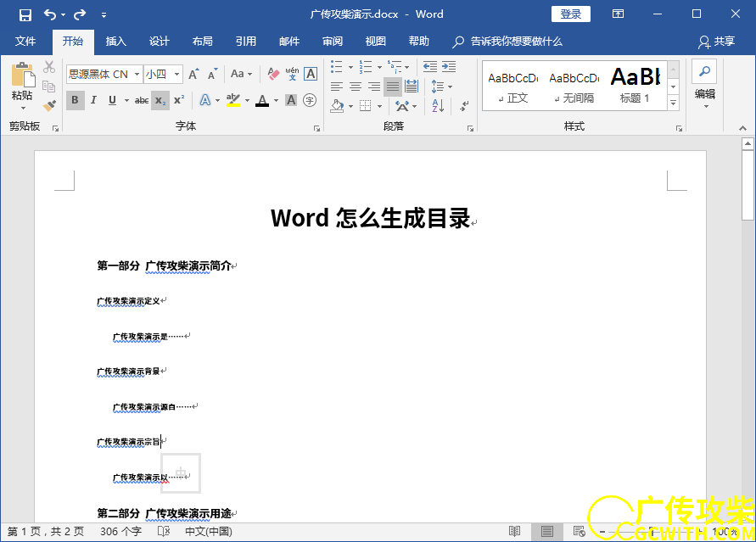Switch to the 引用 tab

coord(246,42)
